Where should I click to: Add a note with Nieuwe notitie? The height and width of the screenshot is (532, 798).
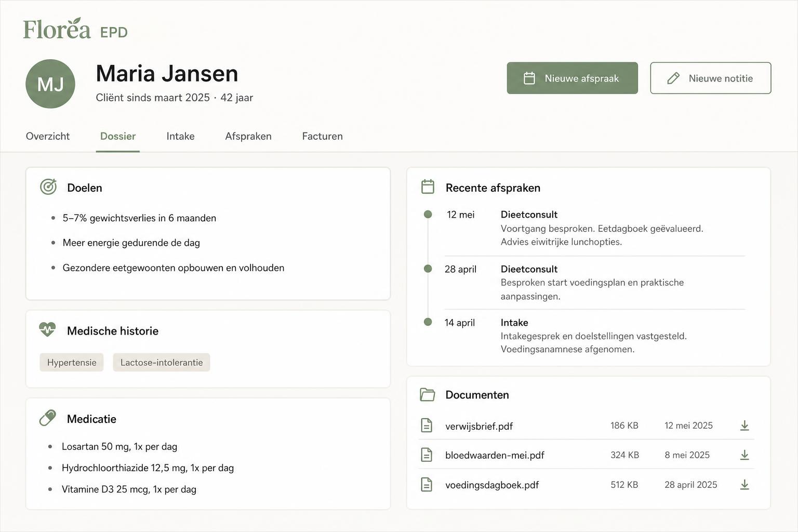710,78
